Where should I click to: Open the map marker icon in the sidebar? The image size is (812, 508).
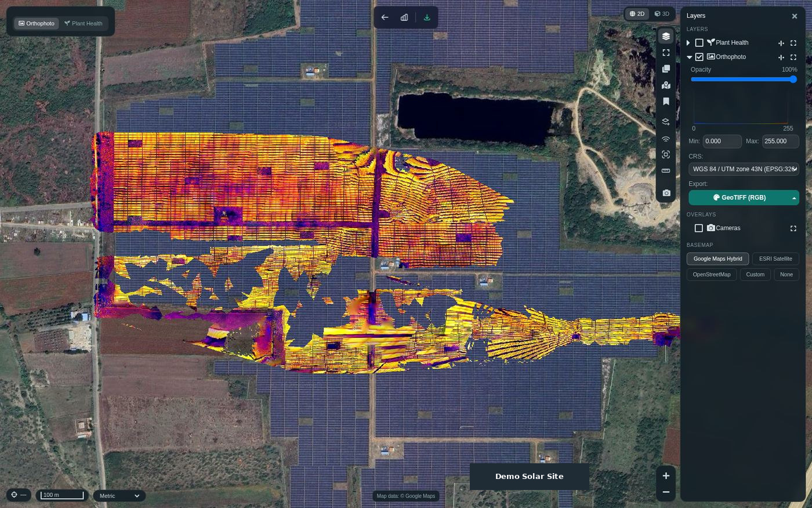tap(666, 85)
